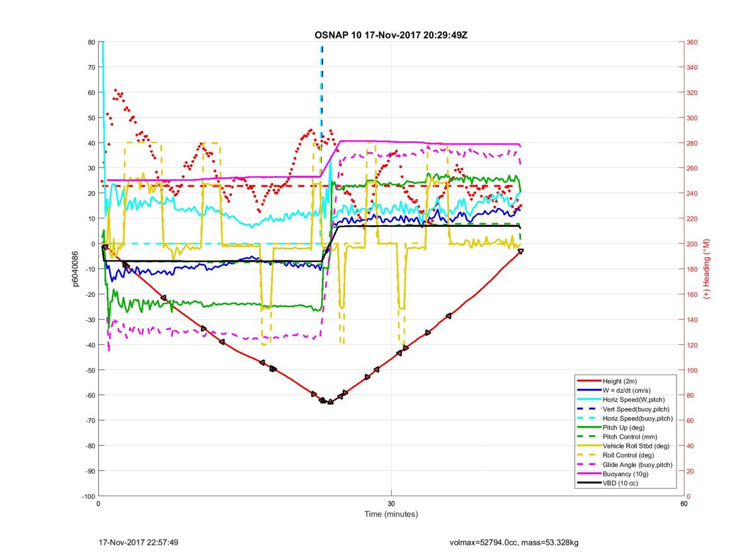Click the left axis label "p6040086"
Screen dimensions: 756x558
[x=75, y=269]
